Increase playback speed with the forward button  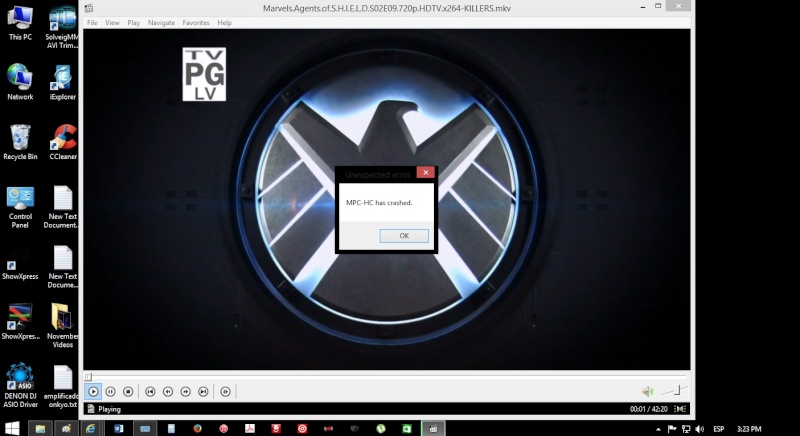click(x=186, y=392)
